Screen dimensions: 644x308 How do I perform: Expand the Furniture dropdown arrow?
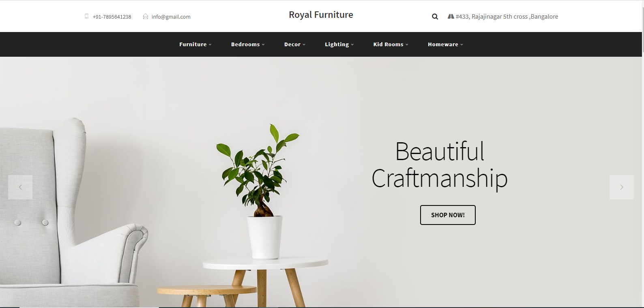click(x=210, y=45)
